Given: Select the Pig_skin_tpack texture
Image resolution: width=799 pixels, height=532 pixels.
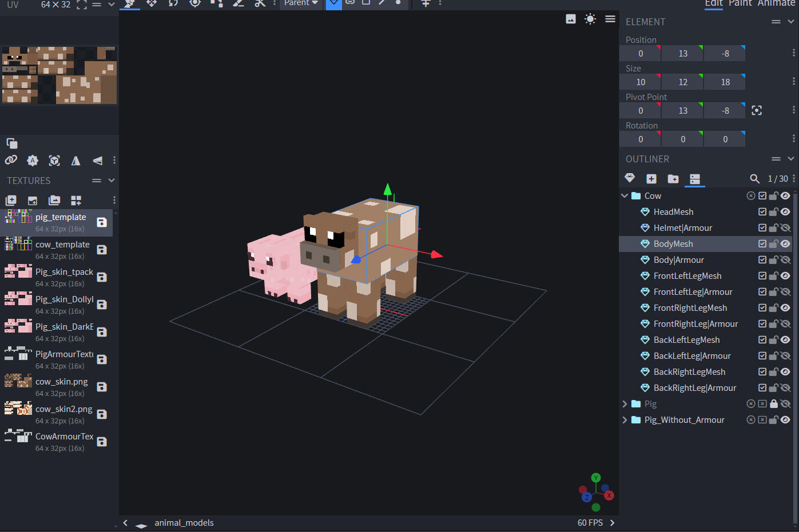Looking at the screenshot, I should (64, 272).
